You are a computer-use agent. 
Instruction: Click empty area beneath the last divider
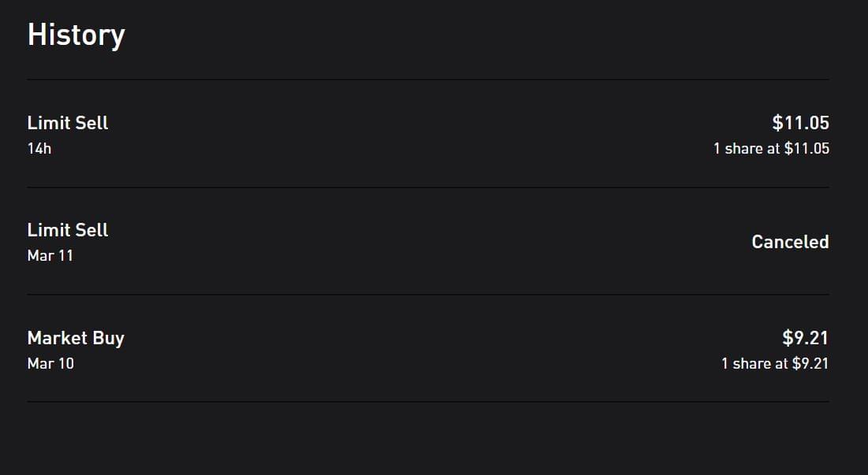(x=427, y=440)
